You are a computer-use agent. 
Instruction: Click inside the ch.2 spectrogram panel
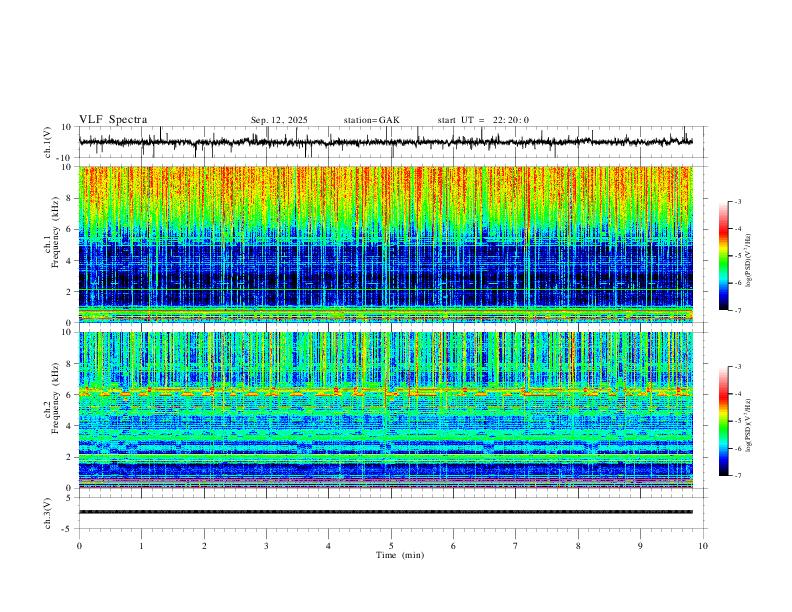click(x=386, y=410)
